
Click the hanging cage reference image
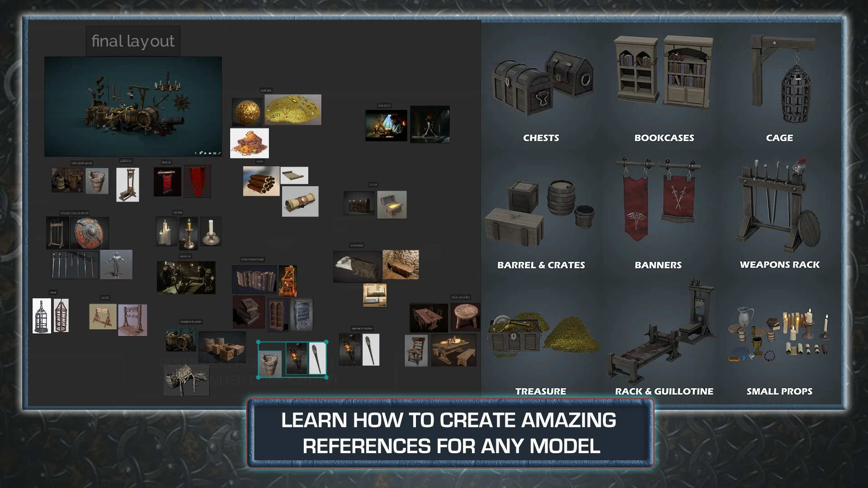[43, 315]
